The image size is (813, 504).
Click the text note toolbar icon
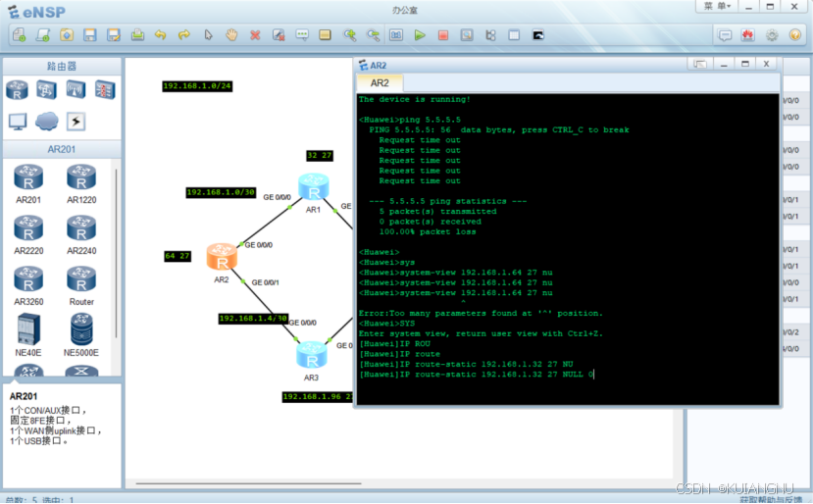[x=302, y=34]
